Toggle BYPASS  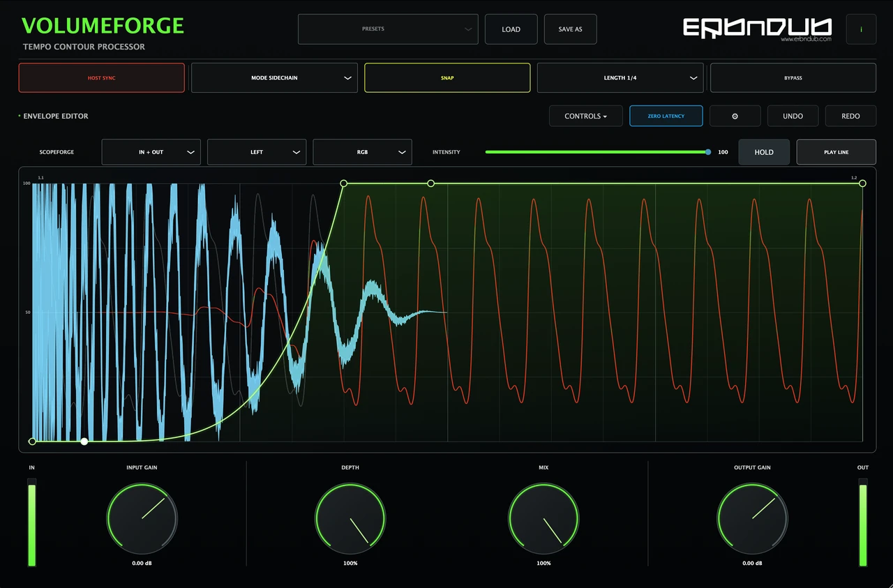[x=793, y=78]
